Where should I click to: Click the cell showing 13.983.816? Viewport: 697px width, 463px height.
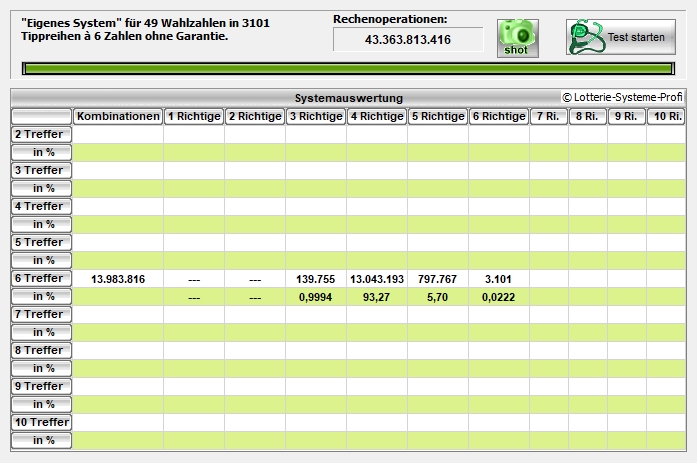point(118,279)
